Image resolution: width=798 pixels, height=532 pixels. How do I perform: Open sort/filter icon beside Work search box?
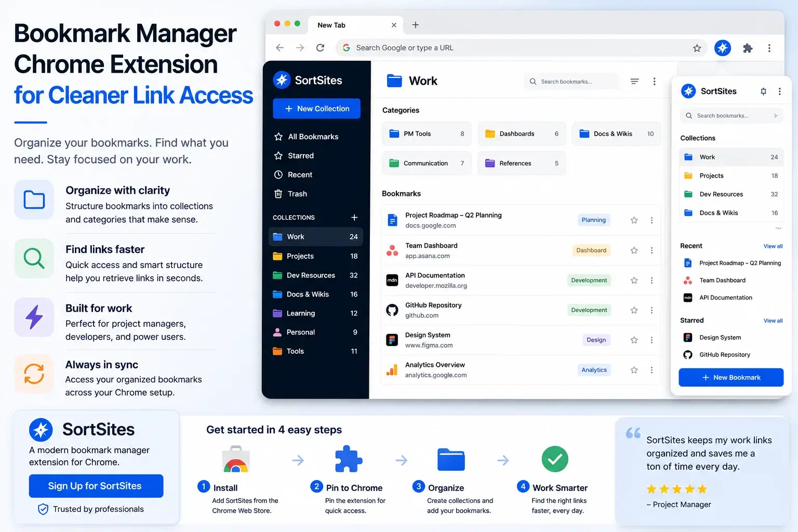[x=634, y=82]
